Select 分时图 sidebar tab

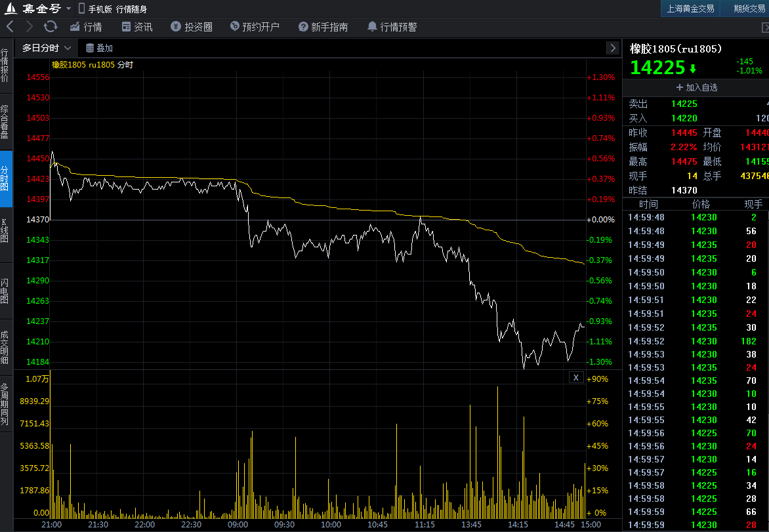click(x=5, y=178)
